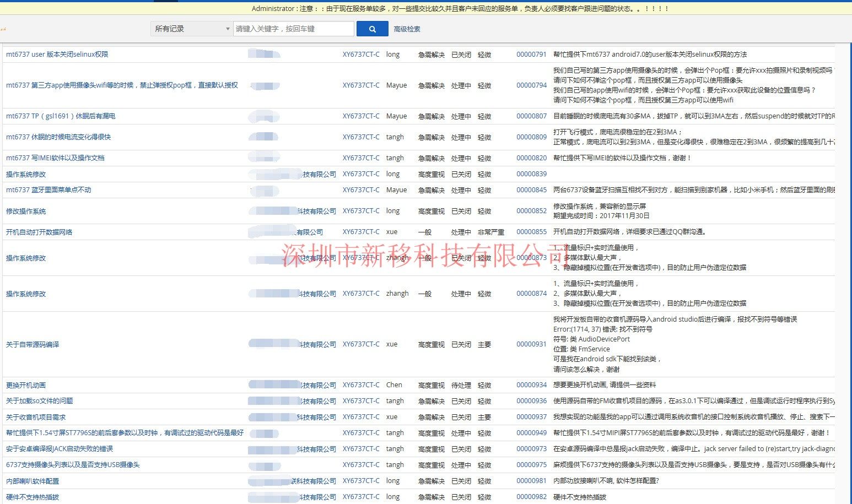
Task: Focus the keyword search input field
Action: pos(294,29)
